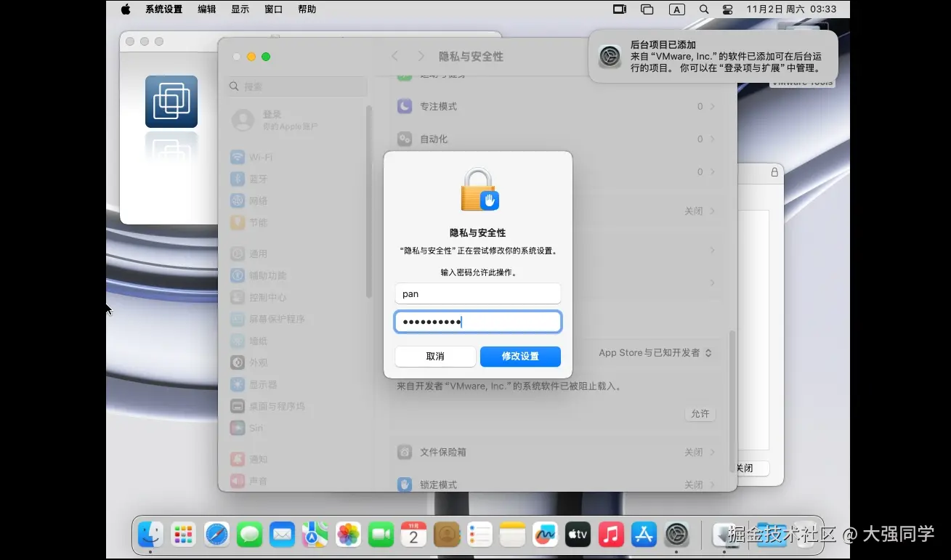Open Control Center in menu bar
The image size is (951, 560).
(x=728, y=9)
